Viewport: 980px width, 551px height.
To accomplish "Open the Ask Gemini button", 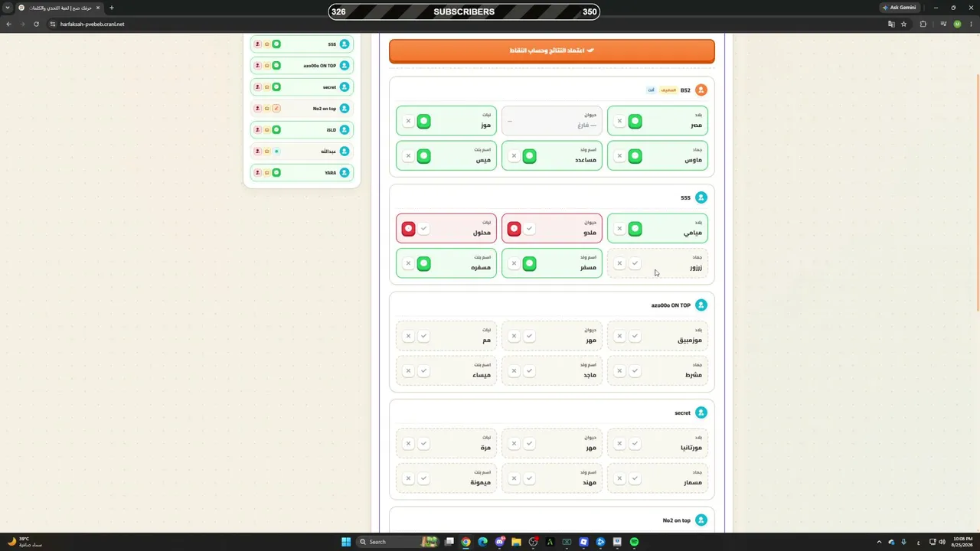I will pos(900,8).
